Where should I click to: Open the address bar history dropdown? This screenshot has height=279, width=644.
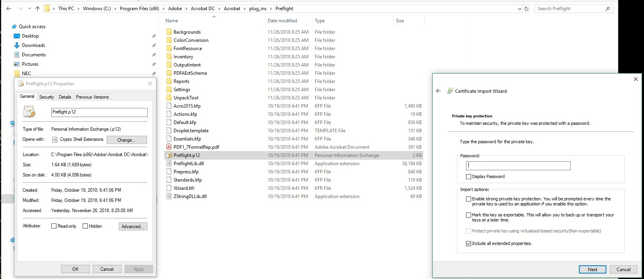(520, 9)
